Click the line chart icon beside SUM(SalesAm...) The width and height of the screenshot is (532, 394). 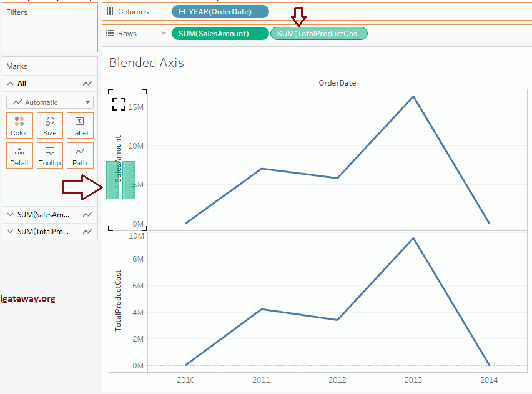click(x=87, y=214)
